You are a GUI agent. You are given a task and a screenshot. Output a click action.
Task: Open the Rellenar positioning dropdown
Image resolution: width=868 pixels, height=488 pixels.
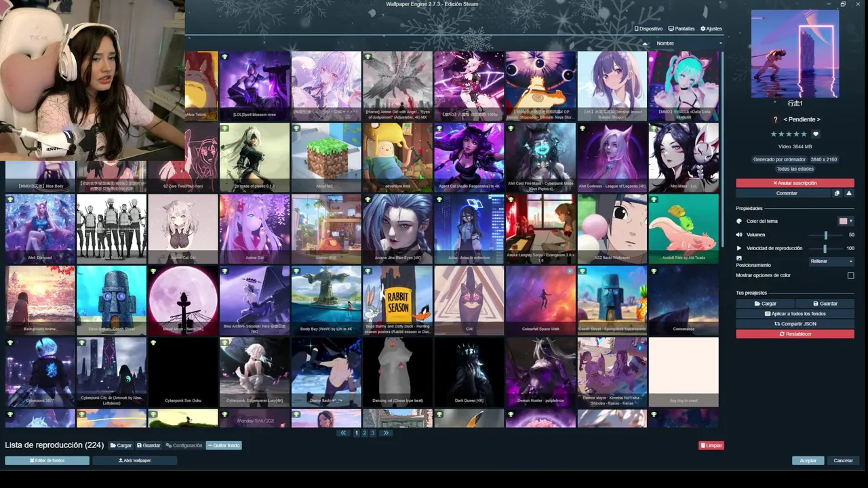pyautogui.click(x=831, y=261)
